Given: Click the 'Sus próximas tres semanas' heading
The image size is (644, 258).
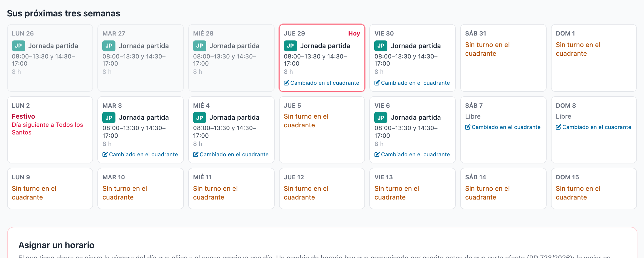Looking at the screenshot, I should (x=64, y=13).
